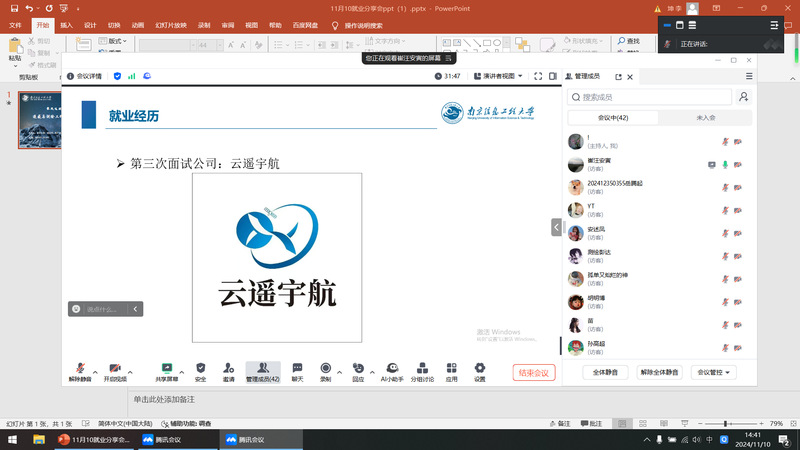This screenshot has width=800, height=450.
Task: Open meeting settings (设置) gear
Action: pos(480,372)
